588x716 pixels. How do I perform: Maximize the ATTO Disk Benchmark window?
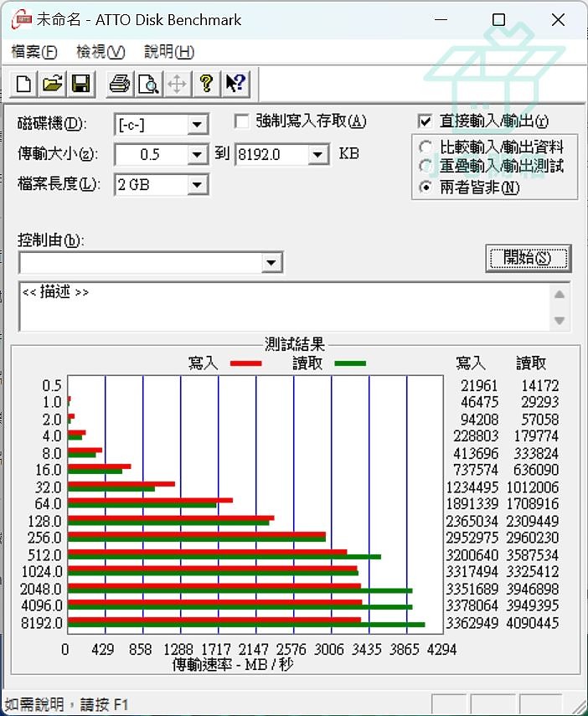point(498,20)
